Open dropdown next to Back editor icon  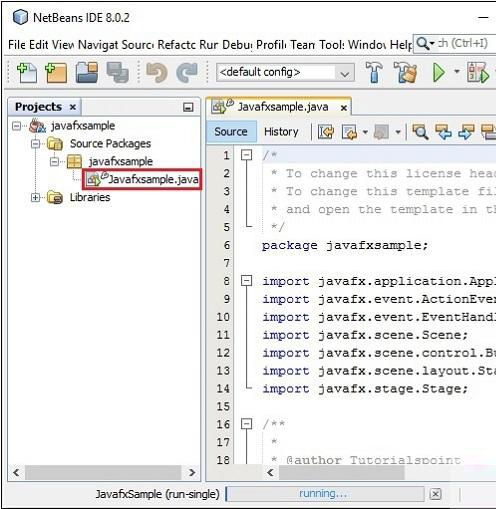365,132
